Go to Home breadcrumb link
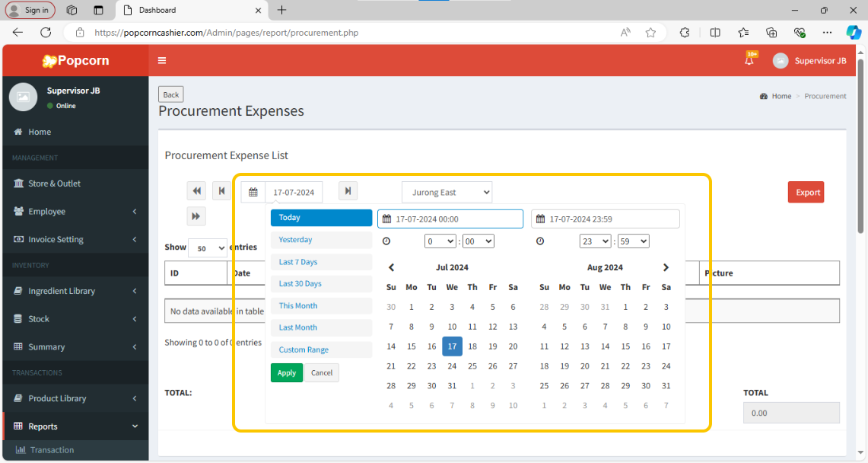The width and height of the screenshot is (868, 463). point(781,96)
